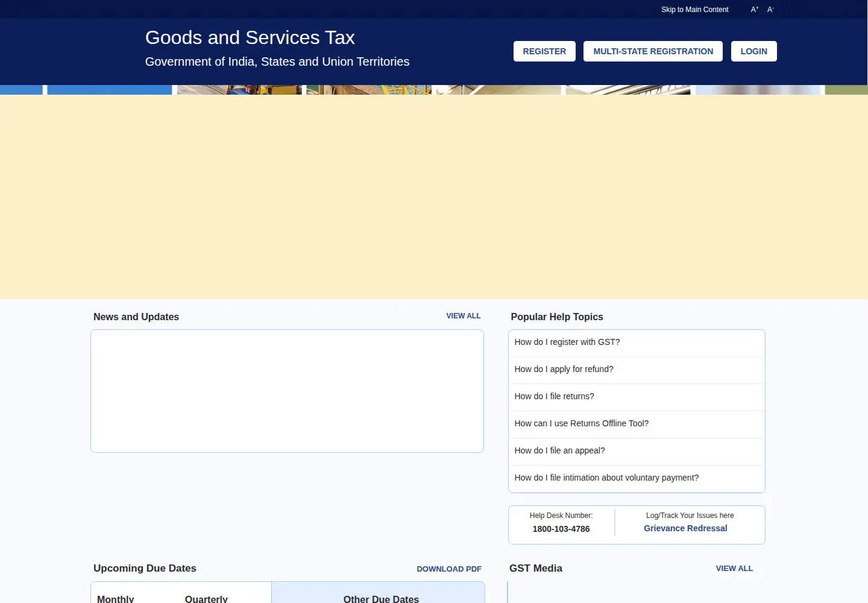
Task: View all News and Updates
Action: click(464, 316)
